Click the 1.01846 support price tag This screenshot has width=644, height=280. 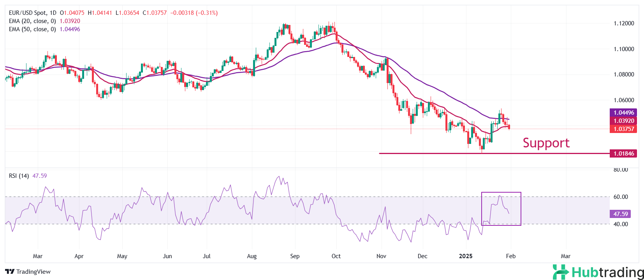(623, 154)
